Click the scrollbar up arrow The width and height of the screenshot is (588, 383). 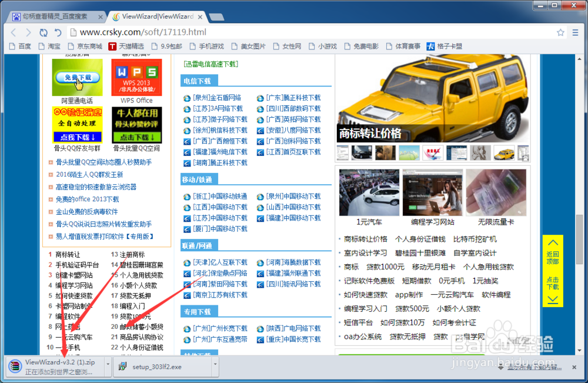pyautogui.click(x=579, y=59)
